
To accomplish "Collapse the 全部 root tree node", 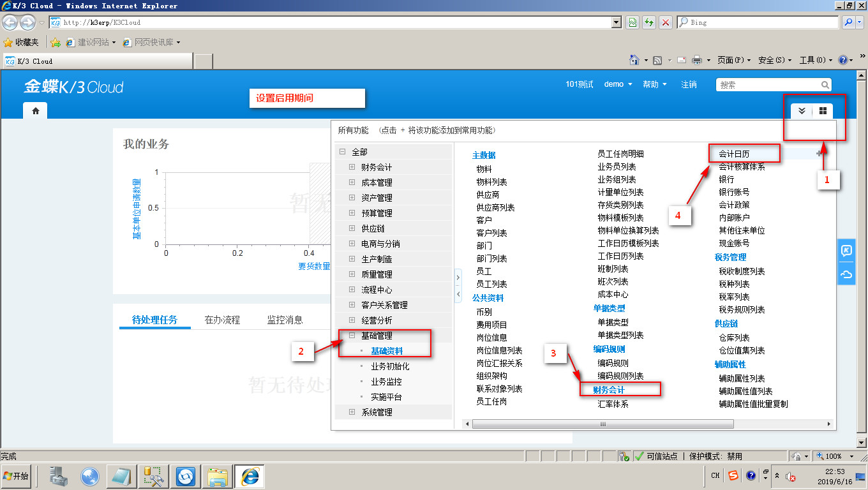I will tap(342, 152).
